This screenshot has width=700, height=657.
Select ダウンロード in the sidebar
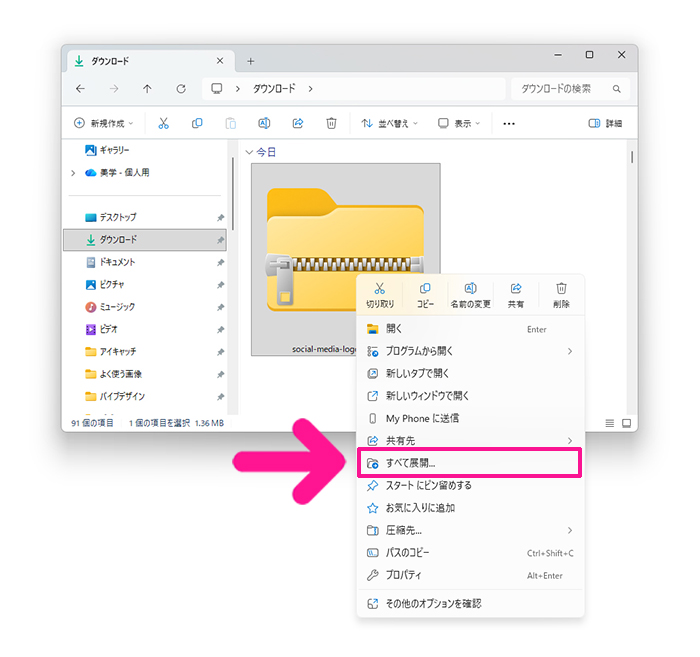coord(145,240)
